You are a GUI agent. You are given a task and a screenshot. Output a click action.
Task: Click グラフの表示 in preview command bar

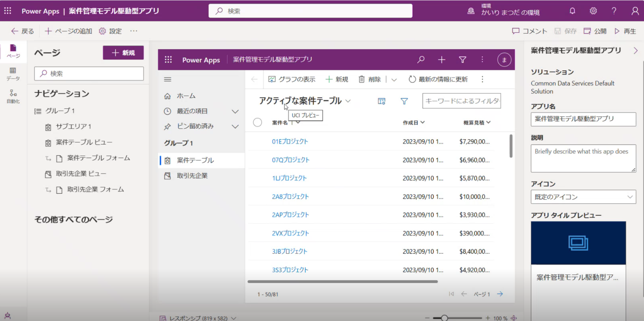click(x=292, y=79)
